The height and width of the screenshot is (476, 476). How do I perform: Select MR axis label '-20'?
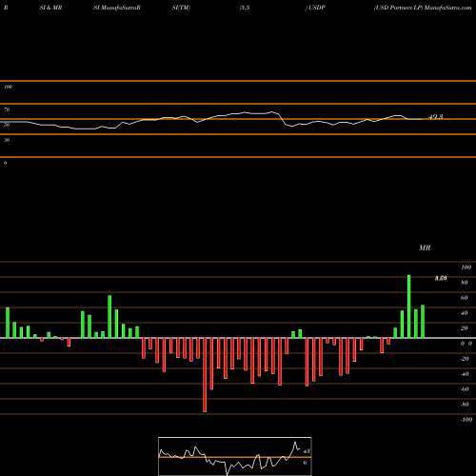point(465,359)
